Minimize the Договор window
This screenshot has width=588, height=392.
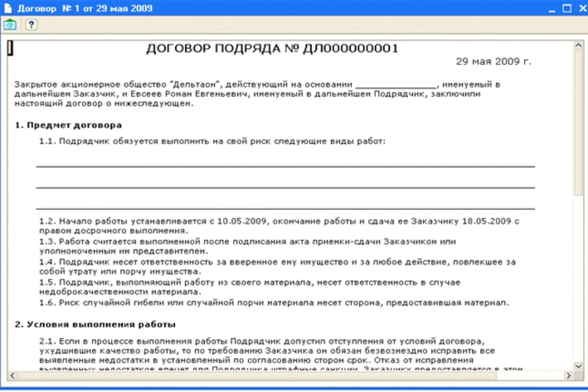tap(551, 9)
